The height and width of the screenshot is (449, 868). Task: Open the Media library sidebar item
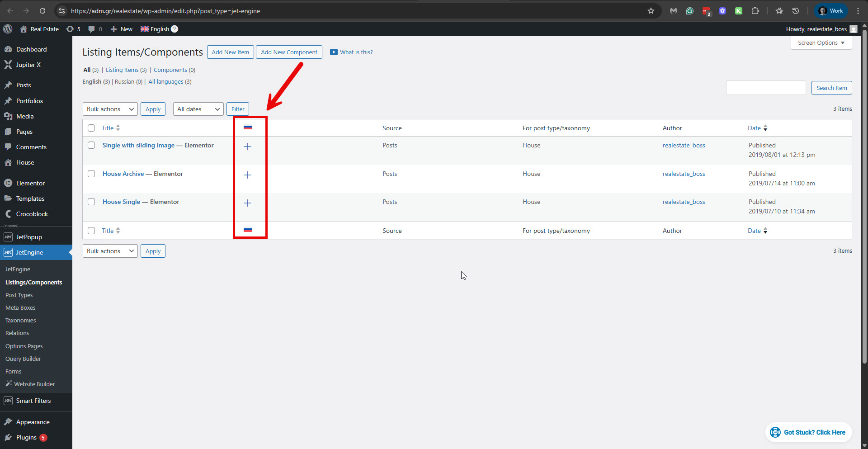pyautogui.click(x=25, y=116)
